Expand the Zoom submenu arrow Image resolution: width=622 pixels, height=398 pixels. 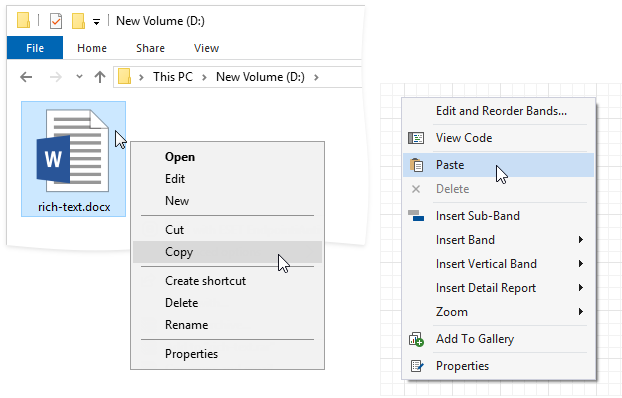(581, 311)
